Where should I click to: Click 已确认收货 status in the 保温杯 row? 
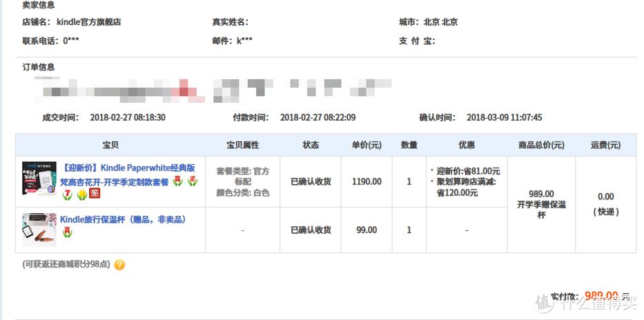311,230
